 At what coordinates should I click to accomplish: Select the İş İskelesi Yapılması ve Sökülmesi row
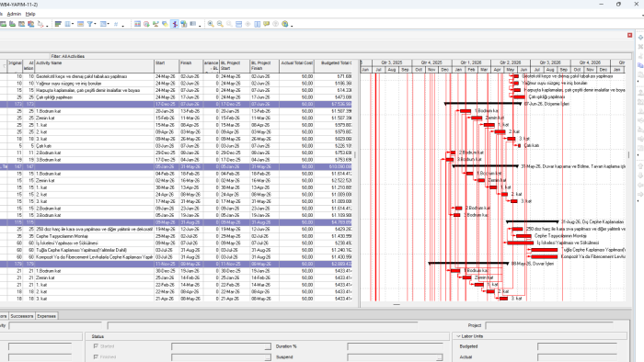pyautogui.click(x=176, y=243)
